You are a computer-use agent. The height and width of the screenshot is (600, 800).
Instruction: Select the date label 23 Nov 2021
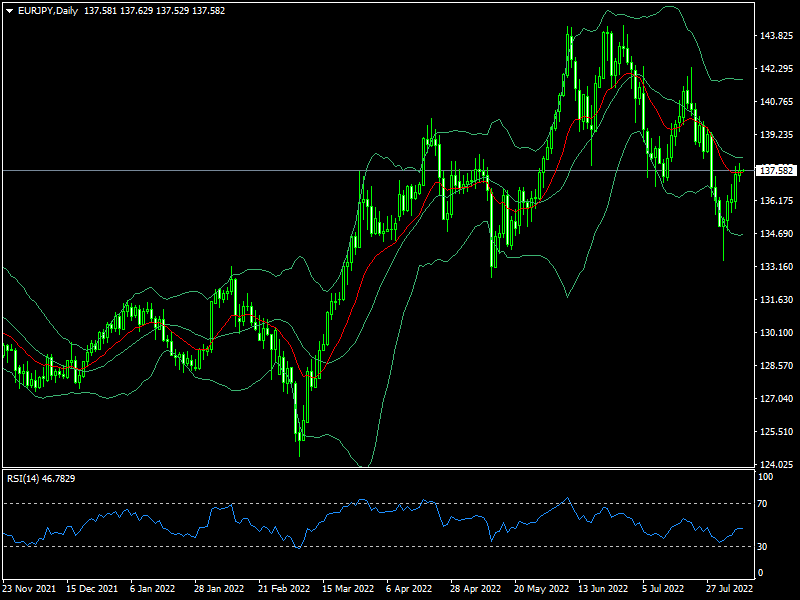tap(29, 588)
